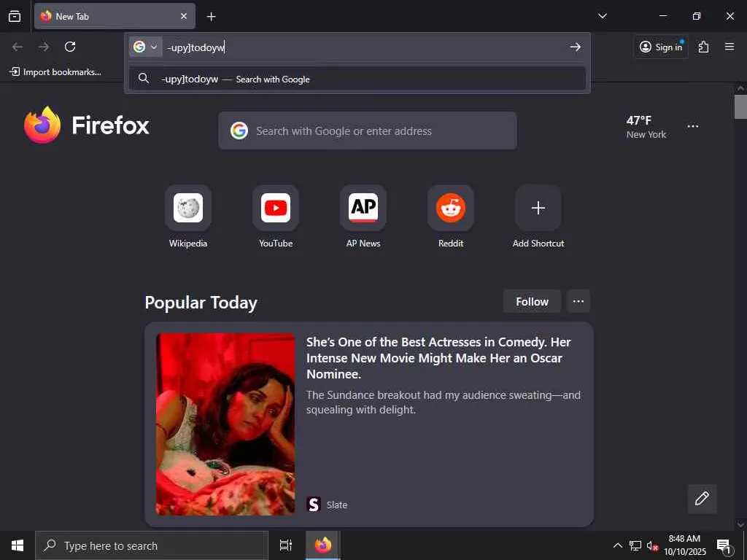Open Windows Task View icon

pyautogui.click(x=286, y=545)
